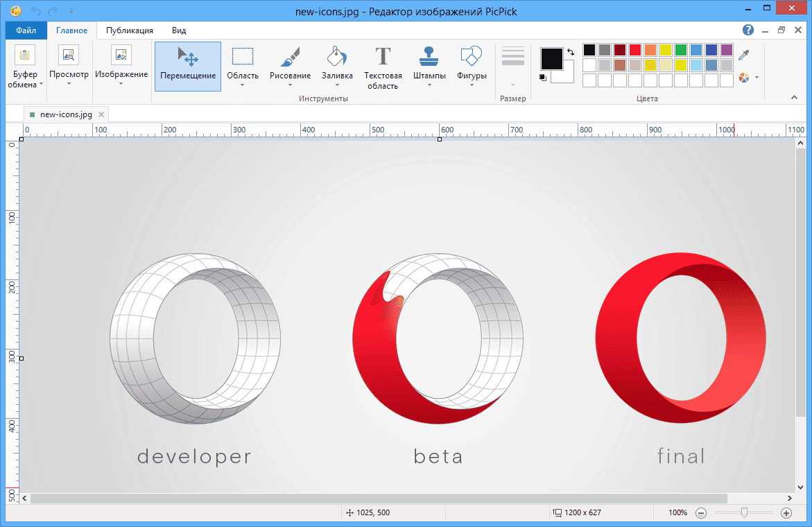Click the 1025, 500 cursor coordinates
The image size is (812, 527).
pyautogui.click(x=373, y=512)
